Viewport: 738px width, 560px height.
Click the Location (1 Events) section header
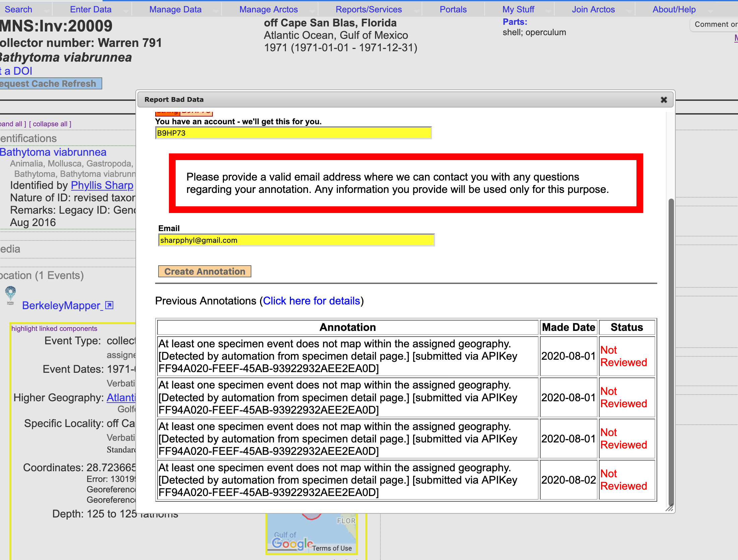pos(42,275)
